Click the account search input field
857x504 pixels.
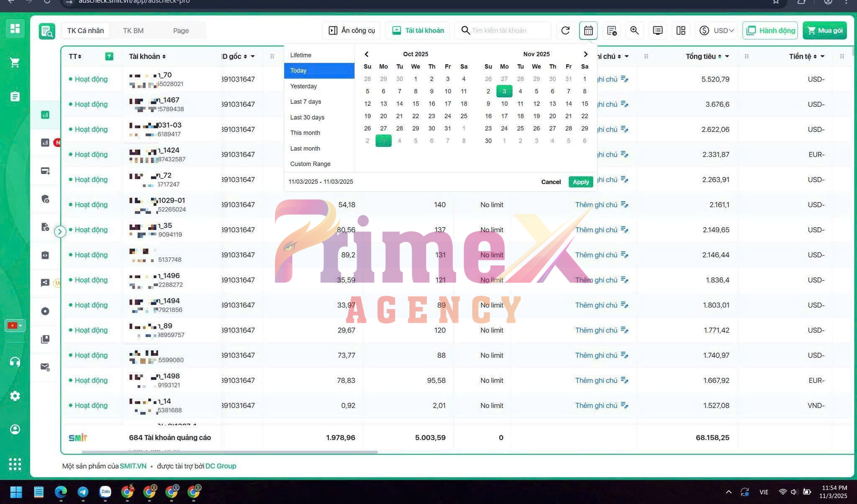tap(506, 31)
